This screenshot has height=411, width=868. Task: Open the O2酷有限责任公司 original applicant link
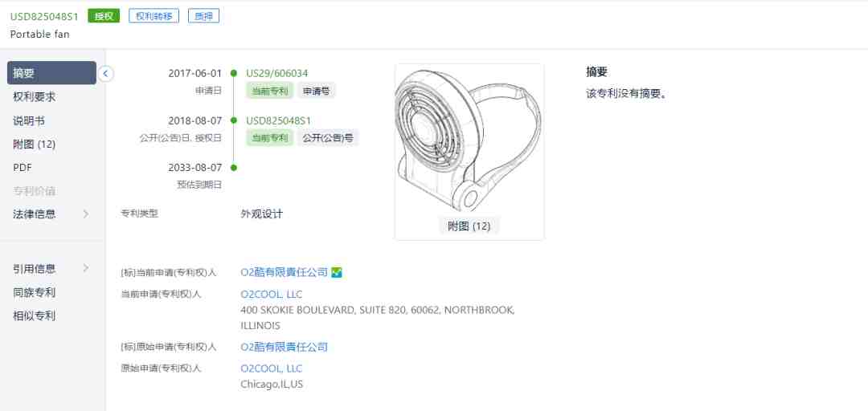click(284, 348)
